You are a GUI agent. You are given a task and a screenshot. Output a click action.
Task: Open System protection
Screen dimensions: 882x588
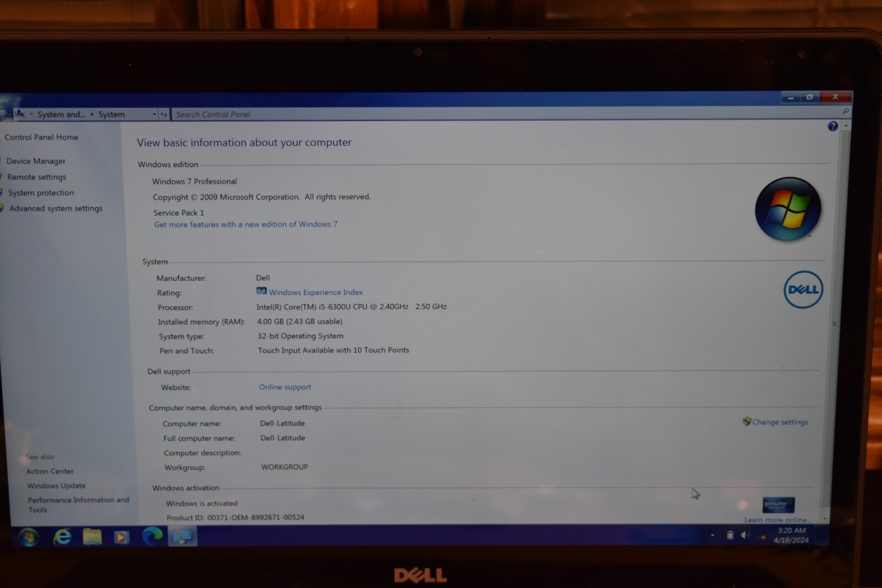coord(41,193)
